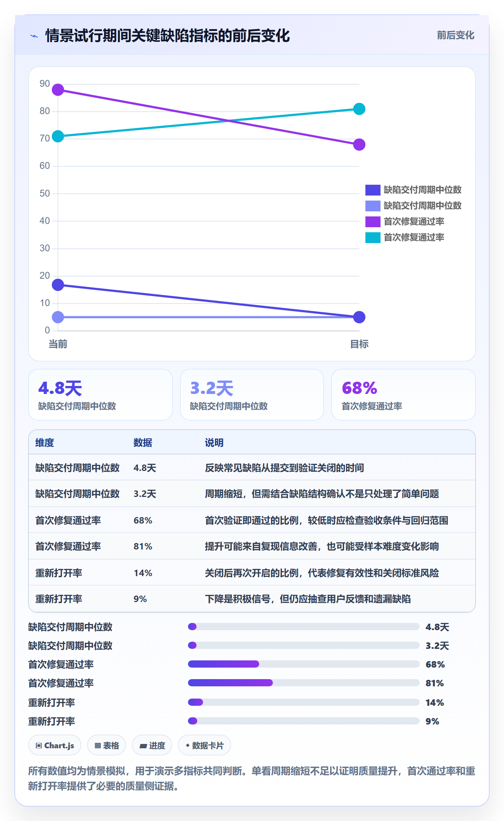Select the description starting with 周期缩短，但需结合缺陷结构
This screenshot has height=821, width=504.
tap(322, 494)
